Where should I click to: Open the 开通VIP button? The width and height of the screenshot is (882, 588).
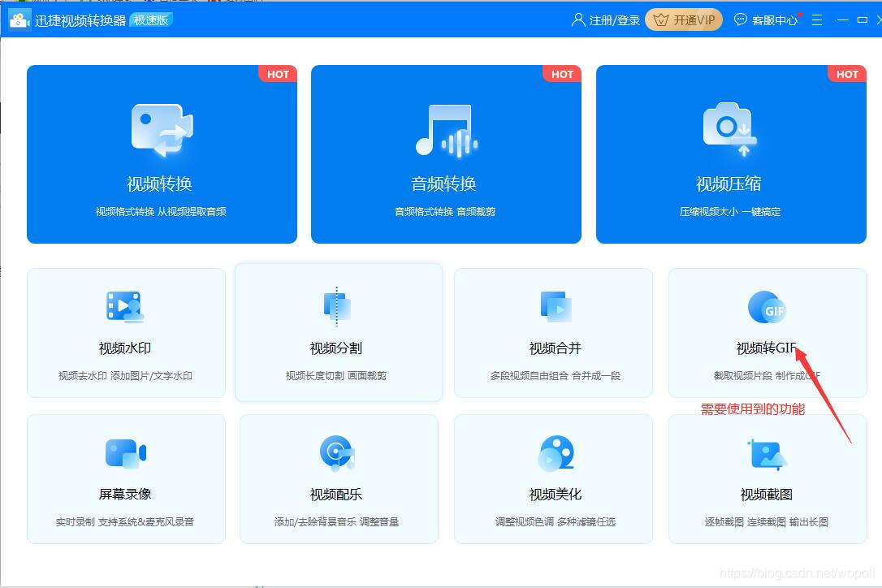pos(684,20)
